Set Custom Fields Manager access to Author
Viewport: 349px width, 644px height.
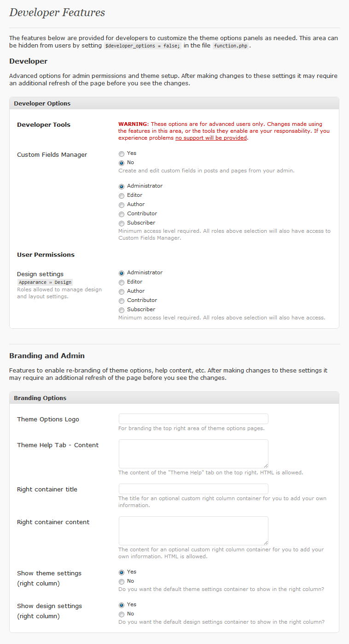[x=122, y=205]
